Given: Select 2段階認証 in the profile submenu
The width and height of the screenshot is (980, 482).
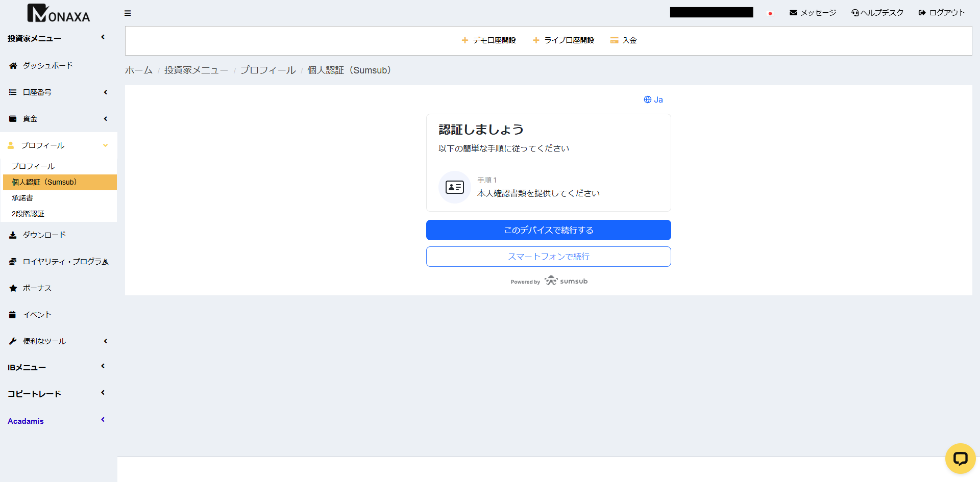Looking at the screenshot, I should click(28, 214).
